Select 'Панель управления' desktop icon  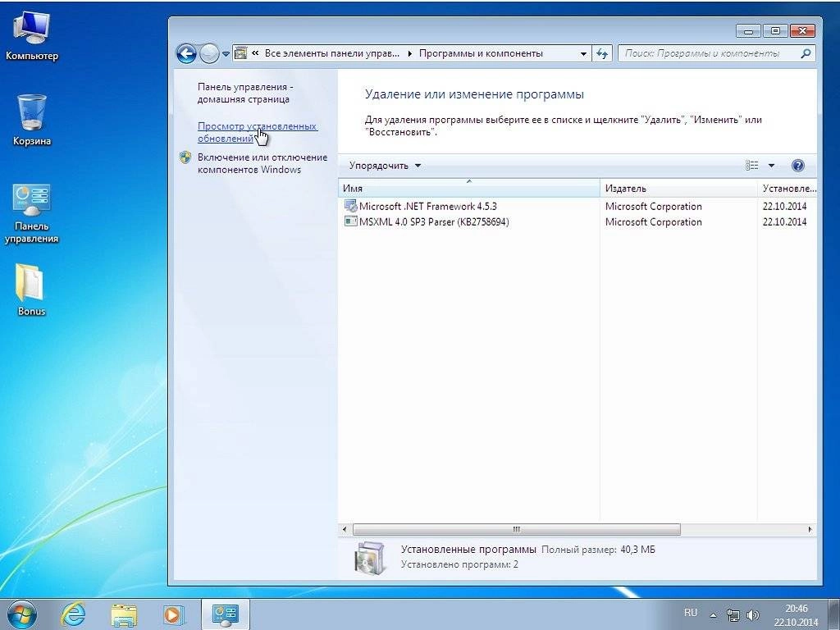click(x=32, y=213)
